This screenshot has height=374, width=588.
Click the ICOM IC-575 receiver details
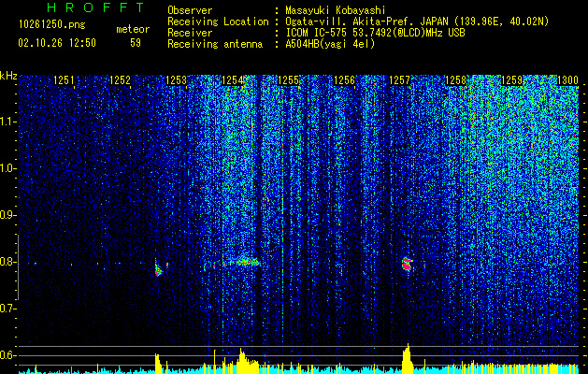pyautogui.click(x=375, y=33)
